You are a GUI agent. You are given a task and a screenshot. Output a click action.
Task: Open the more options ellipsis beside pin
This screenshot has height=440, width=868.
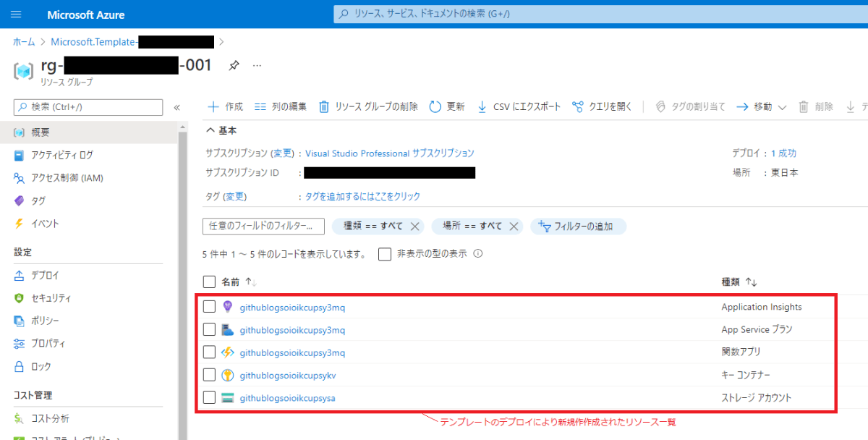coord(257,66)
